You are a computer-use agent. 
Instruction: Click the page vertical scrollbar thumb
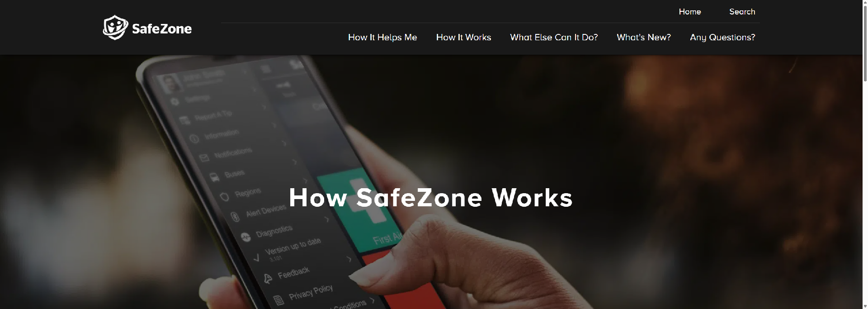point(865,41)
